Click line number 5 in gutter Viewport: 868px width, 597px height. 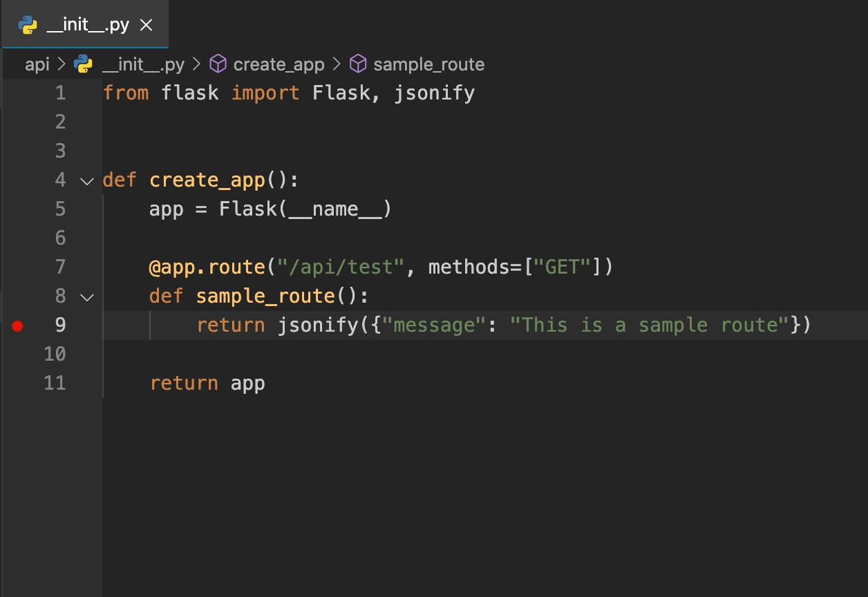pyautogui.click(x=60, y=209)
